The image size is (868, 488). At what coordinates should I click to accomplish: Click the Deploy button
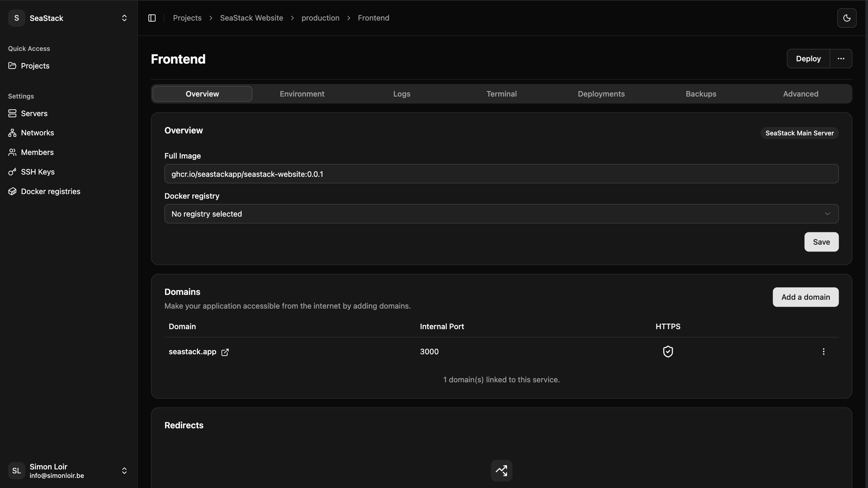(808, 58)
